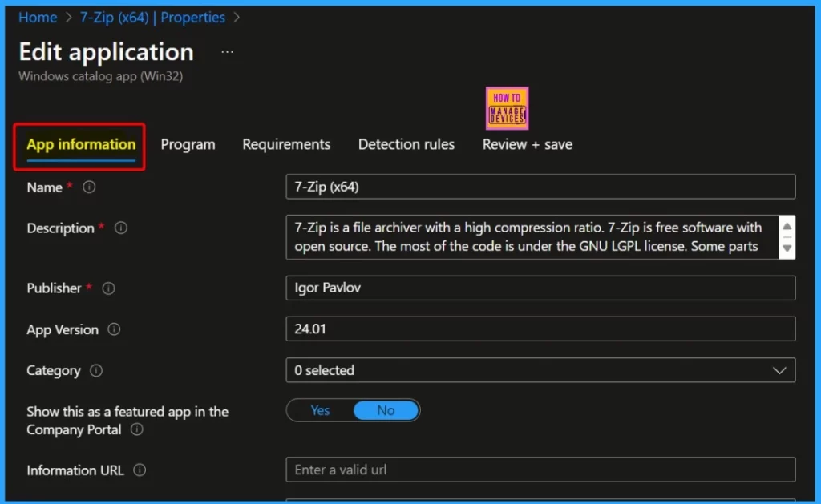Open the ellipsis menu beside Edit application

coord(227,52)
